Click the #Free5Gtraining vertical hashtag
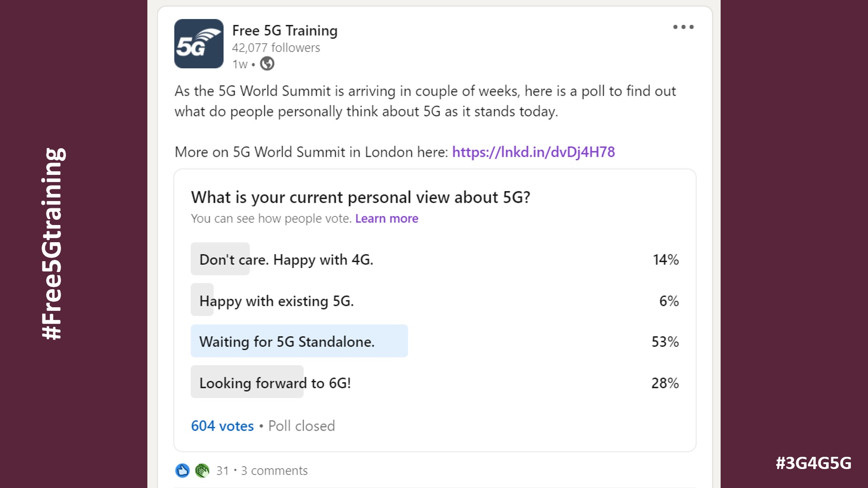This screenshot has height=488, width=868. click(52, 244)
